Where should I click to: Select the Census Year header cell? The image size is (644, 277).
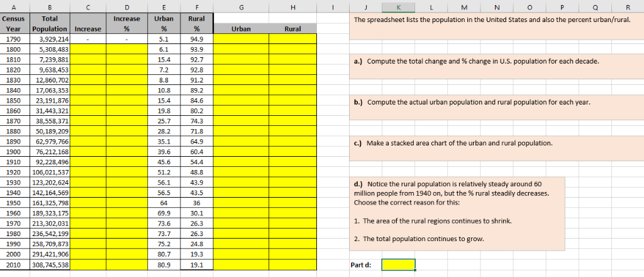click(x=15, y=23)
